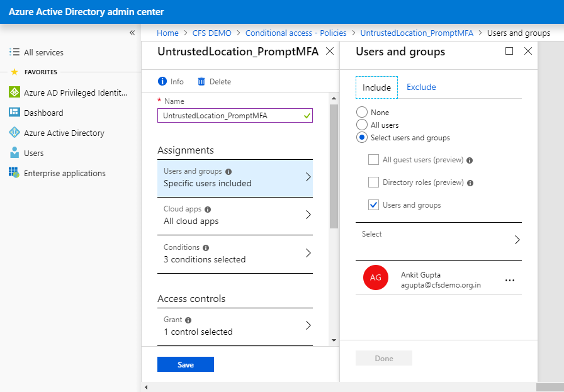Open All services in sidebar
Image resolution: width=564 pixels, height=392 pixels.
click(43, 52)
